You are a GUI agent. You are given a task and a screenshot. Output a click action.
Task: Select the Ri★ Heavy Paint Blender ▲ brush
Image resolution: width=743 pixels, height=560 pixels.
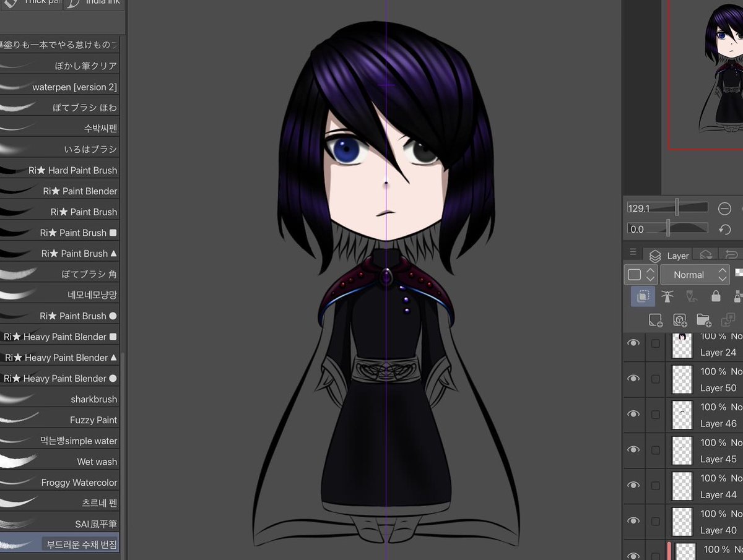pos(59,357)
